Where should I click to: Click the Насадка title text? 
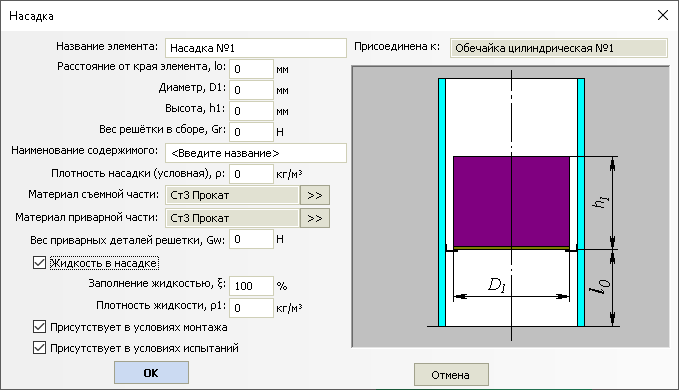(31, 16)
